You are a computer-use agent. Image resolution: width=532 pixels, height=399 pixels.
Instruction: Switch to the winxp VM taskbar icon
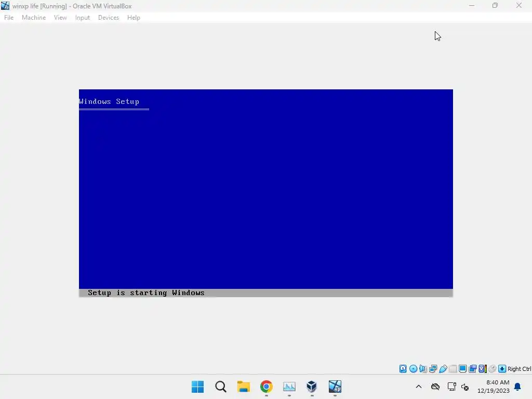point(335,387)
